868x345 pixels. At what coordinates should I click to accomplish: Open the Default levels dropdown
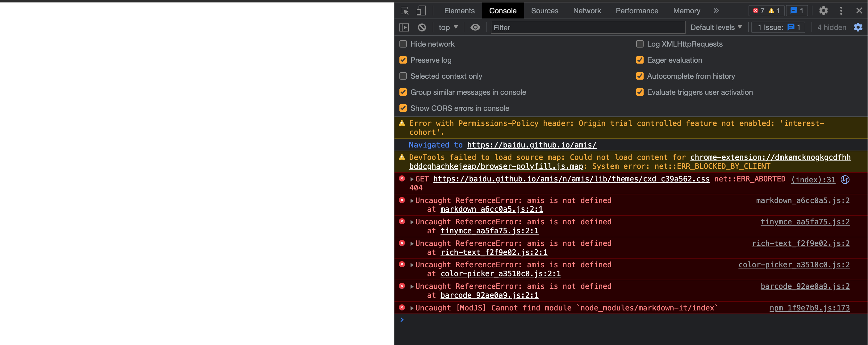716,27
